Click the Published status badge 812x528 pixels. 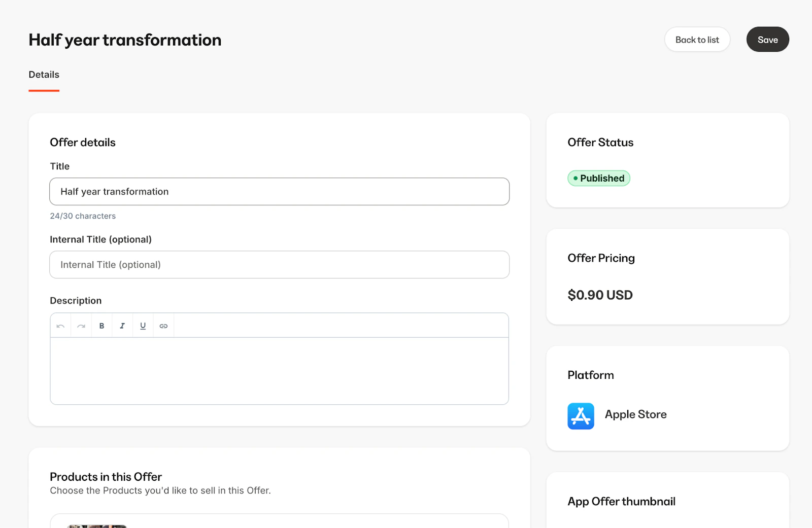click(x=599, y=178)
